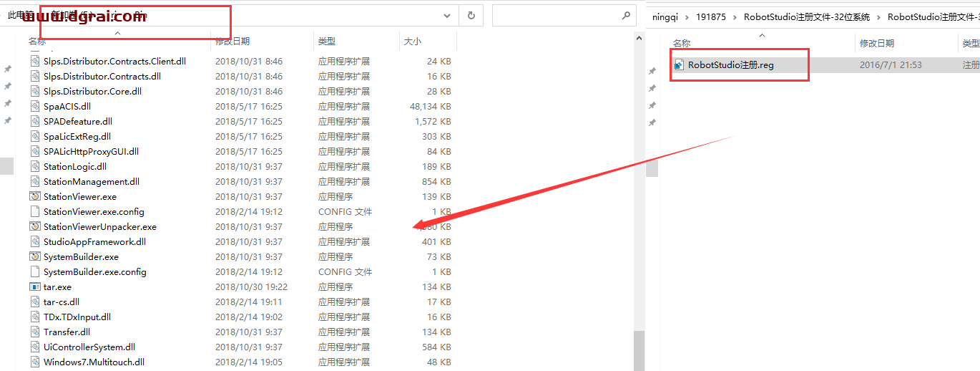Select file name StudioAppFramework.dll

coord(94,242)
